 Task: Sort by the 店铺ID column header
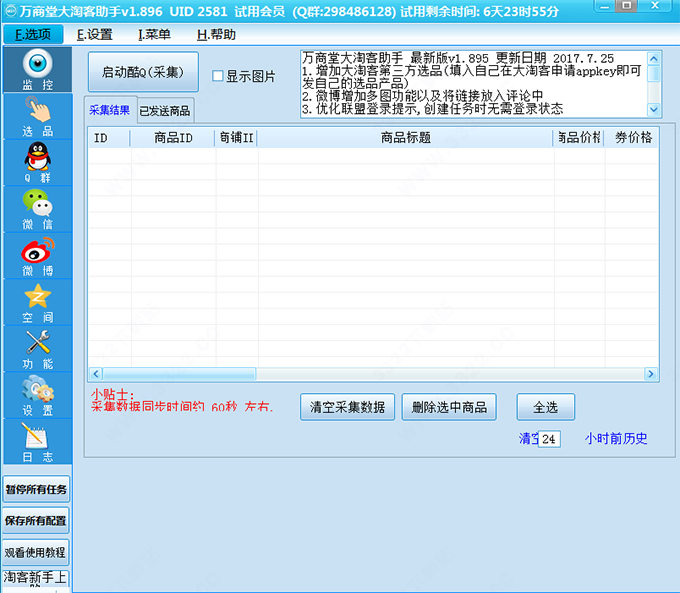point(236,138)
